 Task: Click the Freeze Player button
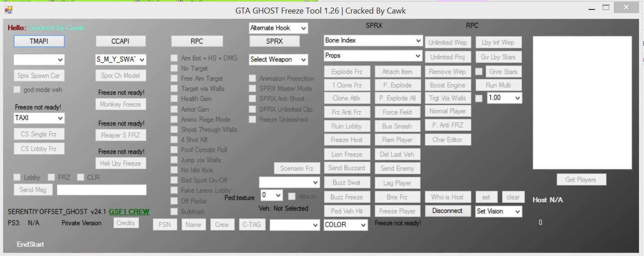(397, 211)
